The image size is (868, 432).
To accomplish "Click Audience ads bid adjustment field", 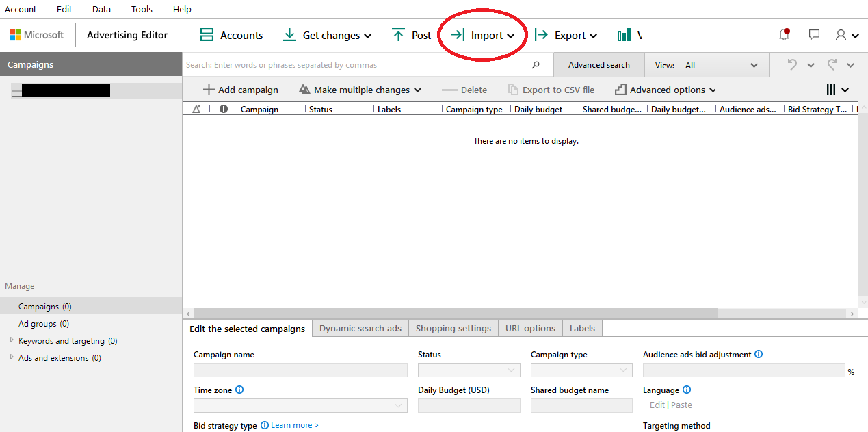I will tap(744, 370).
